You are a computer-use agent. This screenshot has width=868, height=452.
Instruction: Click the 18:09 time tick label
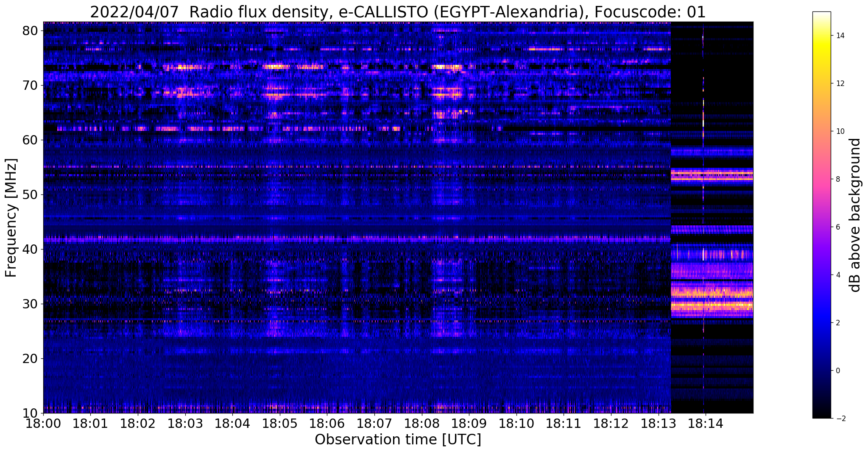[x=469, y=423]
